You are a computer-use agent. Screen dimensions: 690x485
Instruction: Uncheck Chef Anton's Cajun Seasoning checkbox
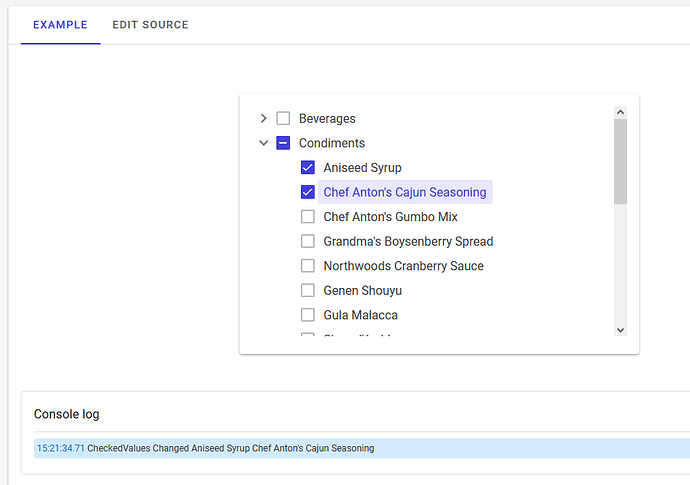pos(308,192)
